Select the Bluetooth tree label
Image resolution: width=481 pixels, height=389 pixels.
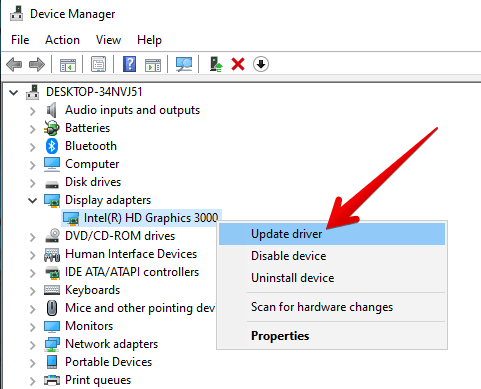(91, 146)
